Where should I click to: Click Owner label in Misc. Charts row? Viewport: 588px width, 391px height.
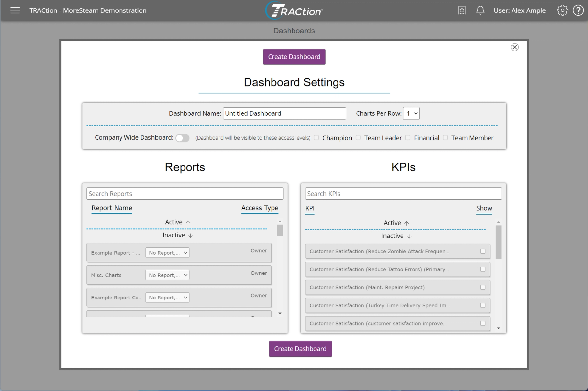[x=259, y=273]
